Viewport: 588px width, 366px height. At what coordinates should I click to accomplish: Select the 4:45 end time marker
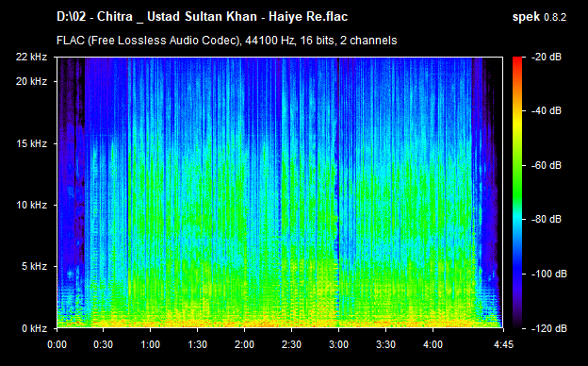point(503,344)
